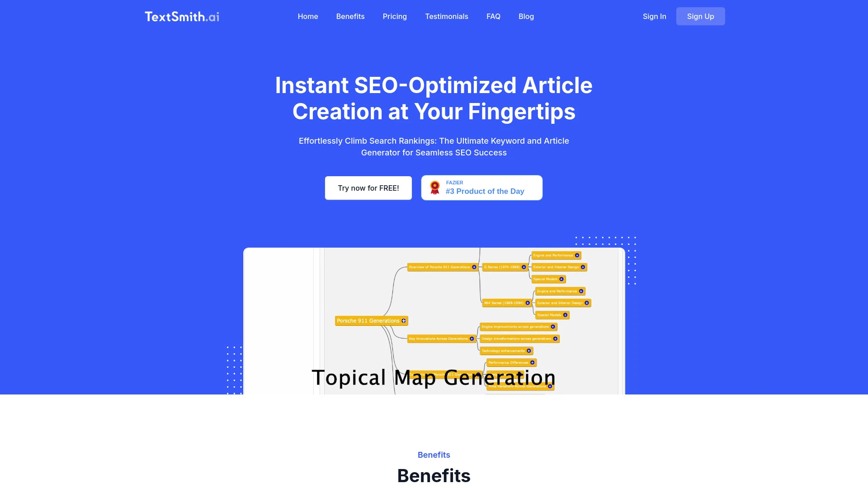Click the plus icon on Porsche 911 Generations node
This screenshot has height=488, width=868.
[404, 320]
